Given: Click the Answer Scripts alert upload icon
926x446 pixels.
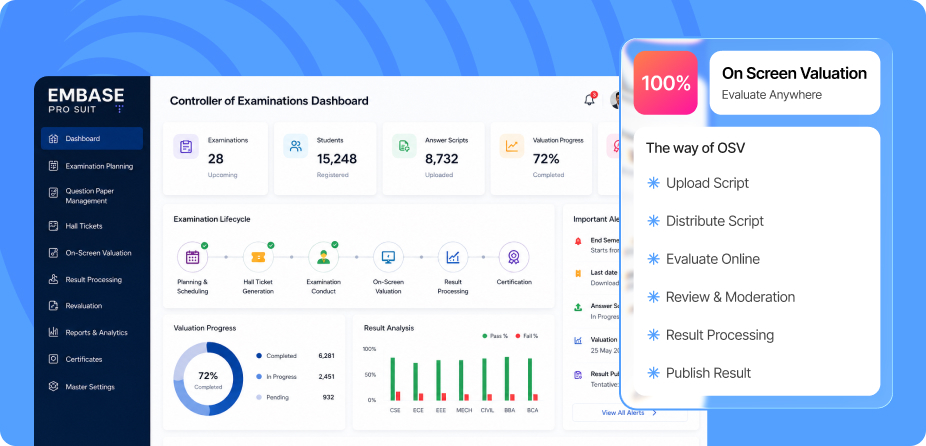Looking at the screenshot, I should 578,307.
